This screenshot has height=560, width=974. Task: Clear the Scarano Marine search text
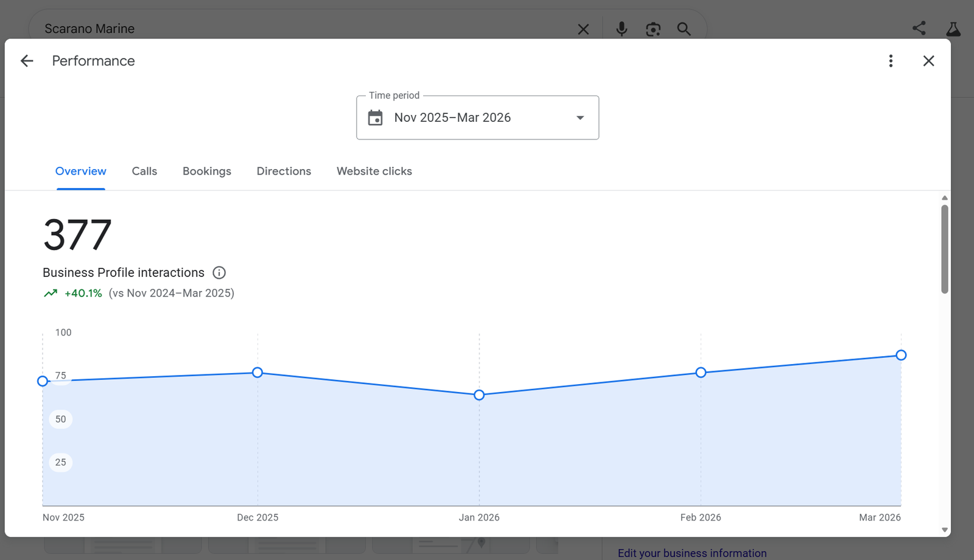tap(583, 29)
